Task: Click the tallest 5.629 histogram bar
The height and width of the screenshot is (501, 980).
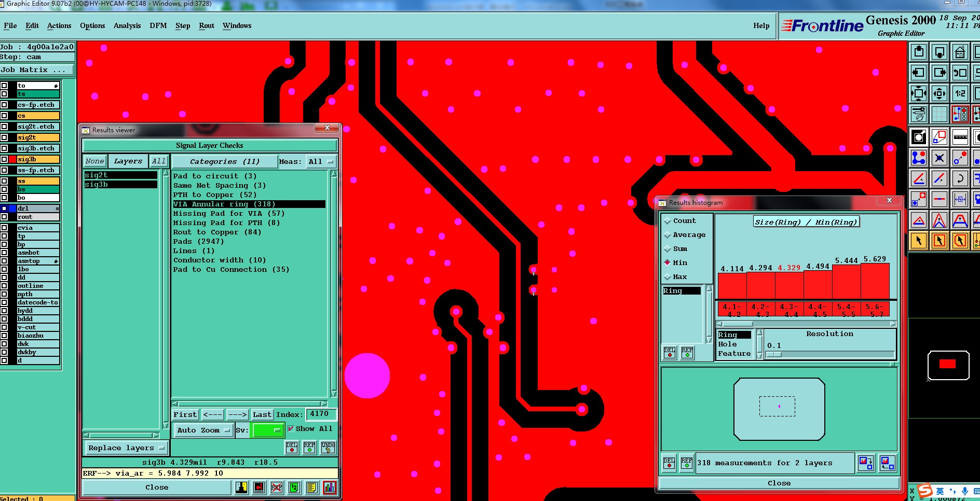Action: click(875, 281)
